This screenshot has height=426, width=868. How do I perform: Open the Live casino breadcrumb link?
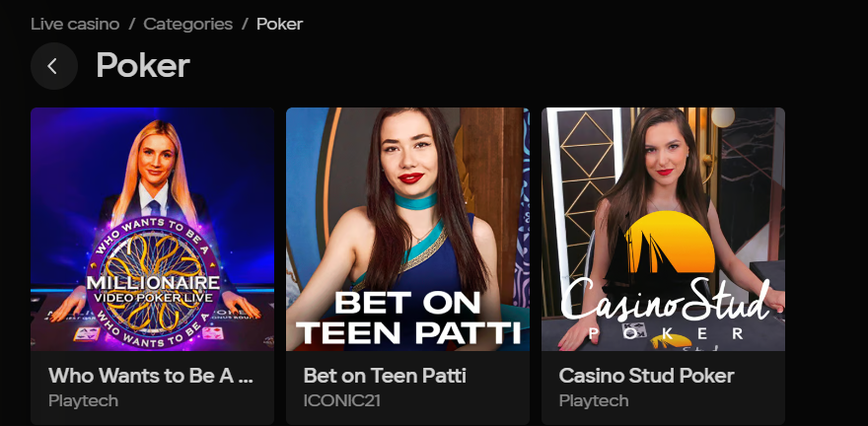point(75,25)
